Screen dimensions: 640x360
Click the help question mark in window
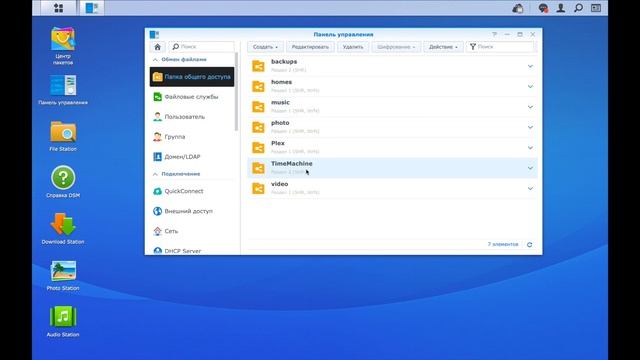tap(494, 35)
